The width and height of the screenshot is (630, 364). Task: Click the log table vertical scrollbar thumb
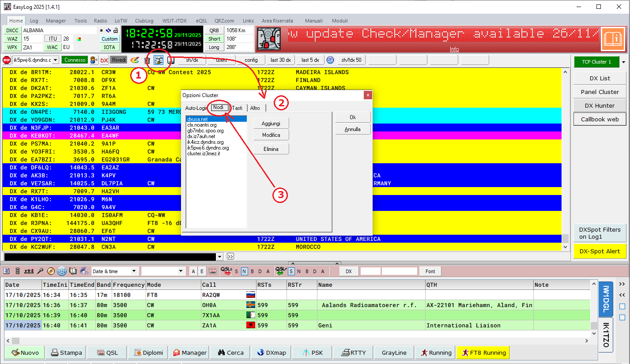pos(594,326)
